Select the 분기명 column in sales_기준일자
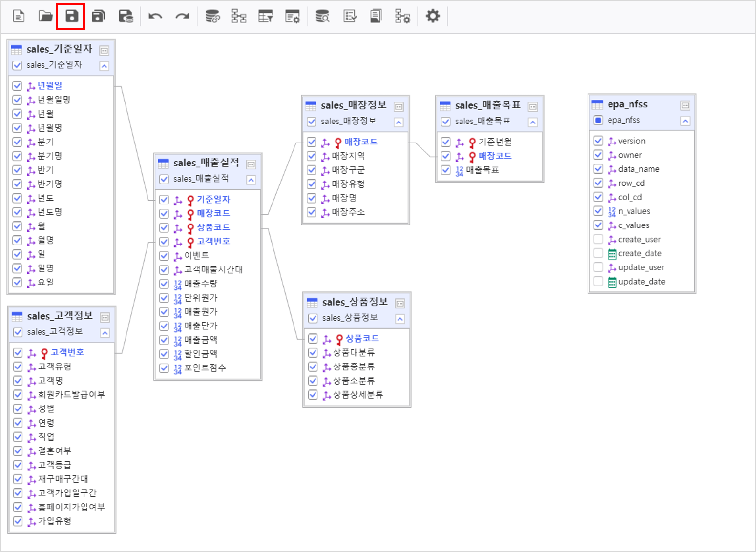 50,156
